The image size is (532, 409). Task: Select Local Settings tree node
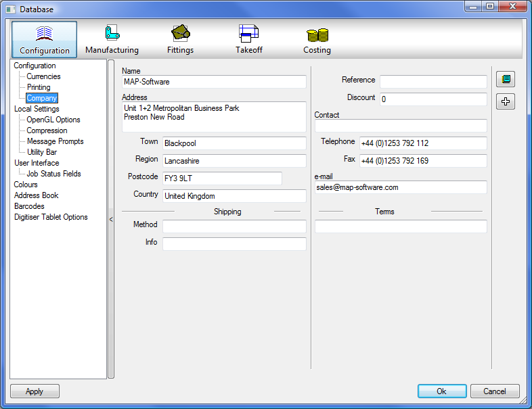click(37, 109)
